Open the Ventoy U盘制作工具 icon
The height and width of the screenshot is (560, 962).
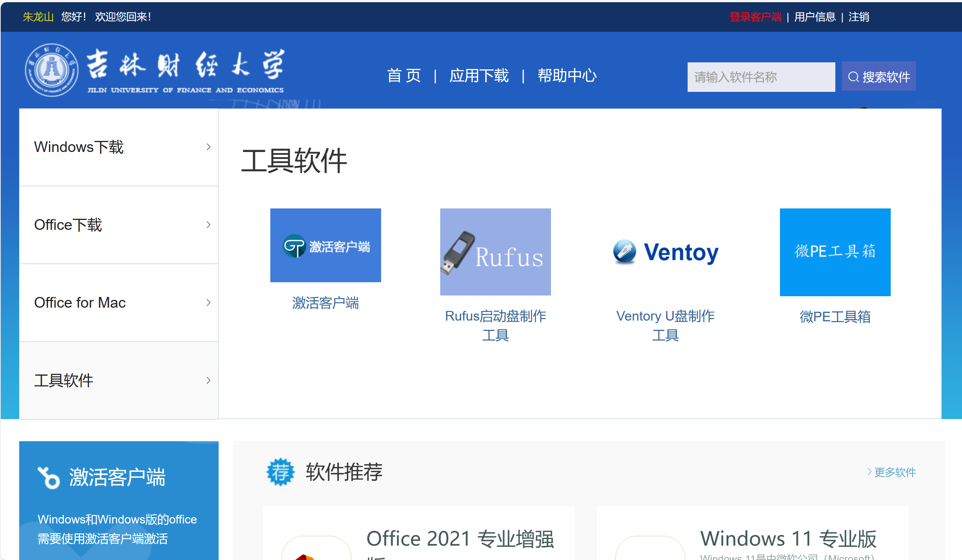[x=666, y=252]
